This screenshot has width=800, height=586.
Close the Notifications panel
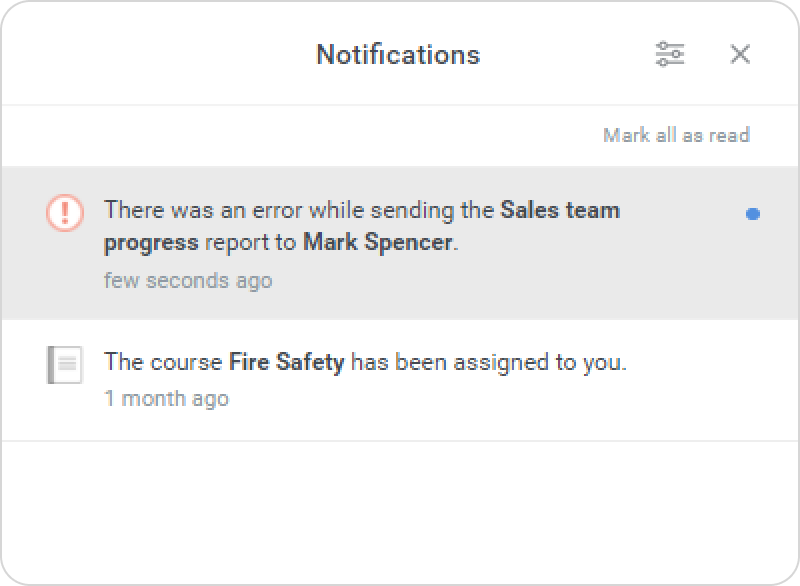tap(740, 54)
